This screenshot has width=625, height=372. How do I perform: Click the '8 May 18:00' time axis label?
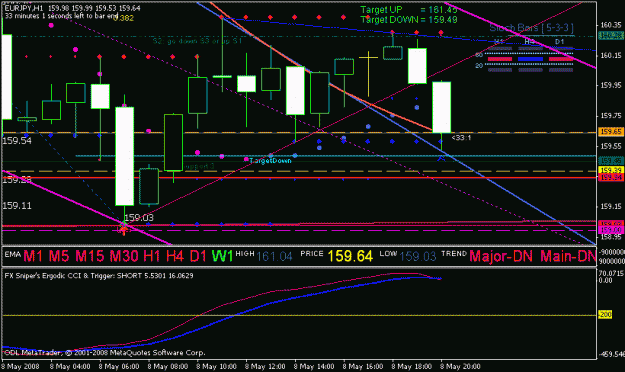pos(411,366)
